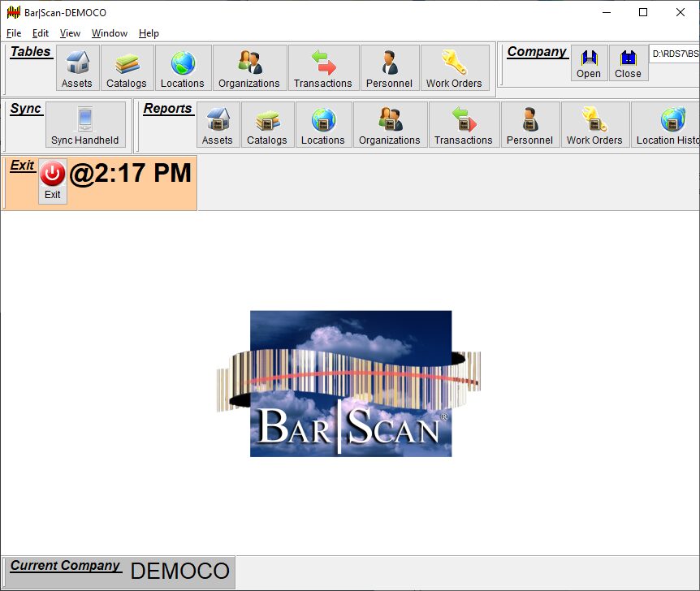Viewport: 700px width, 591px height.
Task: Run the Location History report
Action: click(x=666, y=124)
